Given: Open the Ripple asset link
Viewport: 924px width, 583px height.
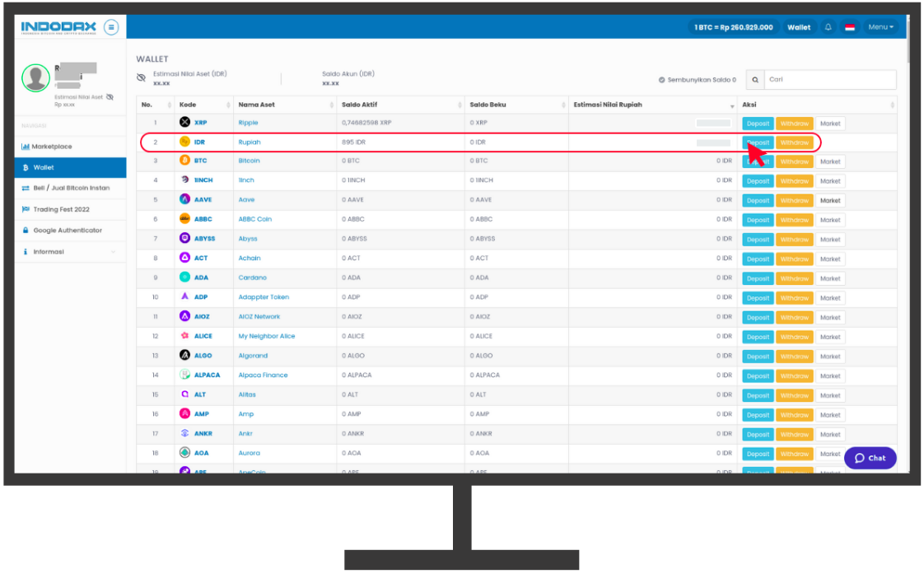Looking at the screenshot, I should 248,123.
